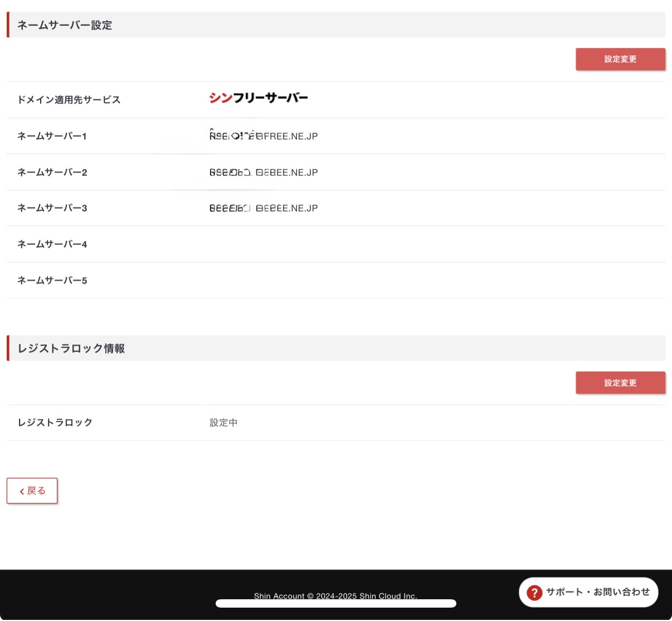Select the ネームサーバー設定 section heading

65,25
